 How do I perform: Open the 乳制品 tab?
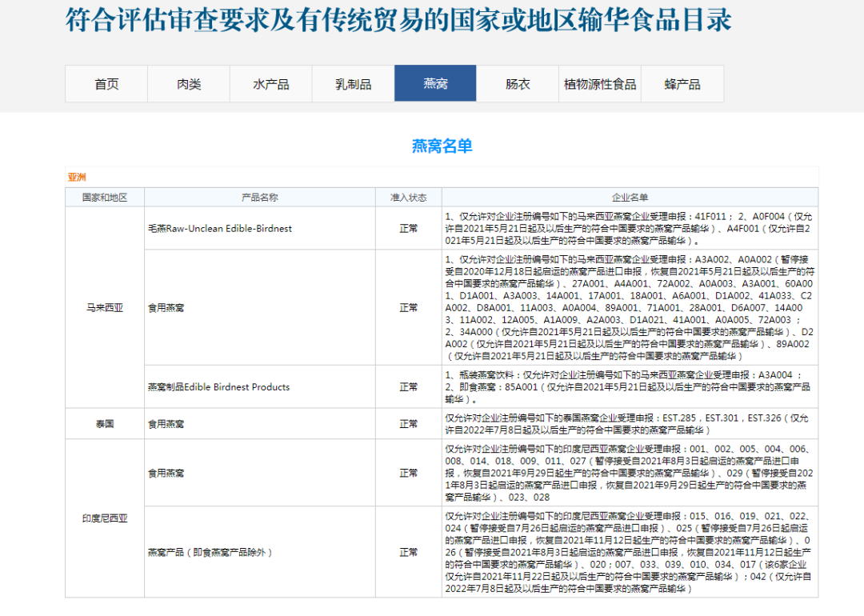click(353, 84)
